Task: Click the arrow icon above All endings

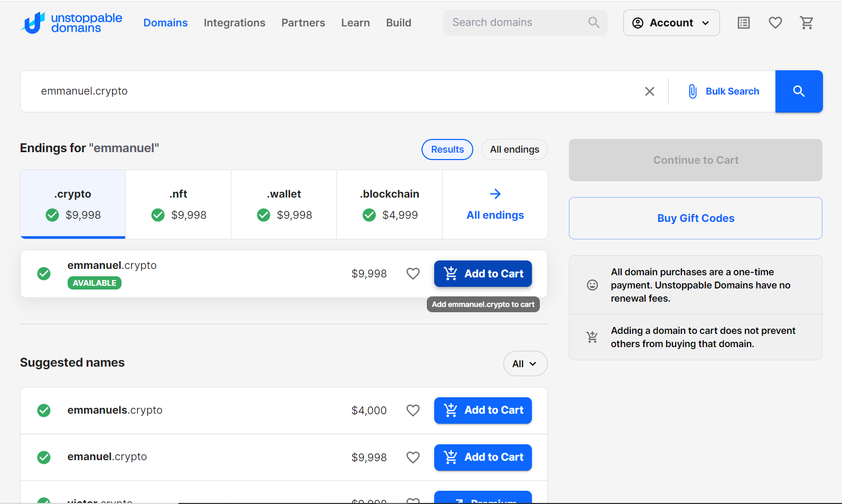Action: (495, 194)
